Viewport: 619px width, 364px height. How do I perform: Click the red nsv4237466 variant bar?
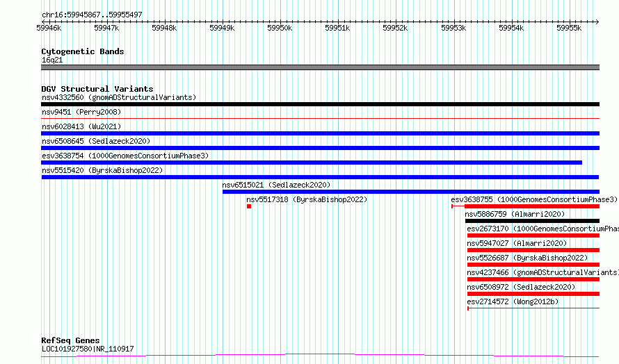tap(533, 279)
